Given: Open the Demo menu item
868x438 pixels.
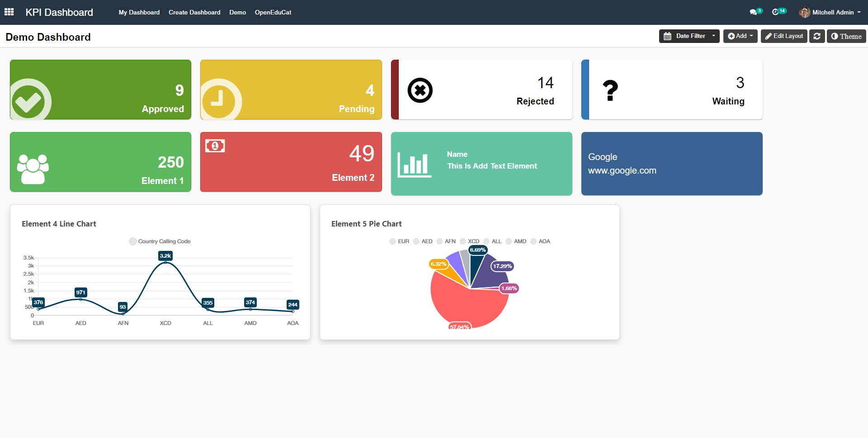Looking at the screenshot, I should (237, 12).
